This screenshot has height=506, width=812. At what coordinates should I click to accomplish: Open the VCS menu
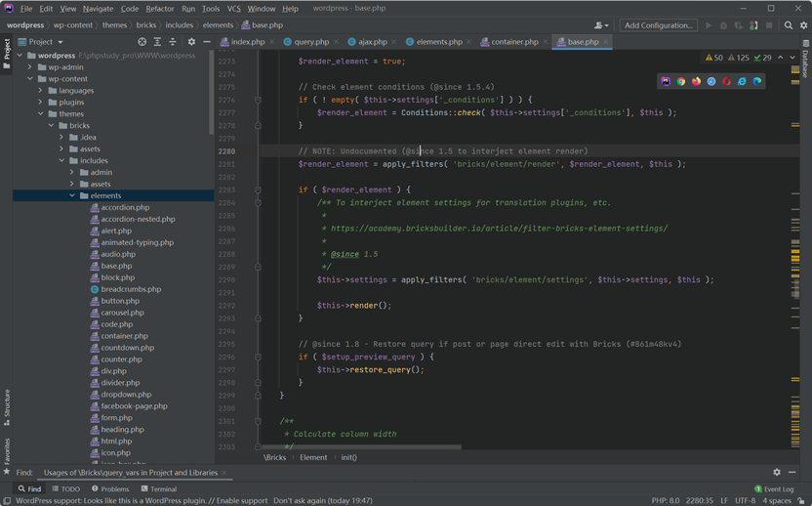pyautogui.click(x=233, y=8)
